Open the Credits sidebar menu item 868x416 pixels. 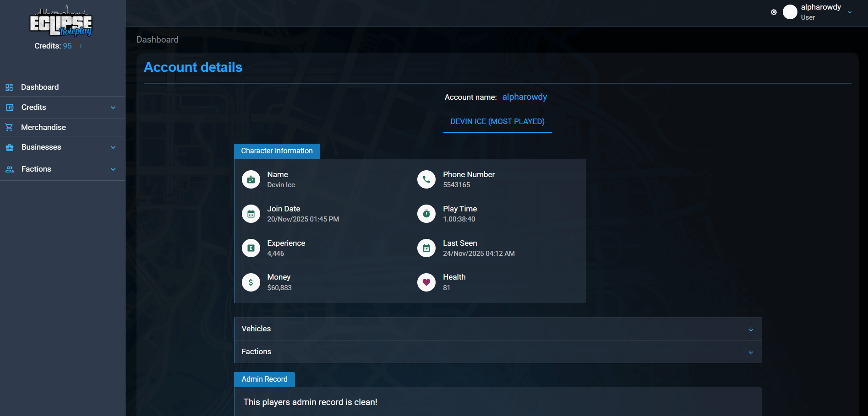62,108
